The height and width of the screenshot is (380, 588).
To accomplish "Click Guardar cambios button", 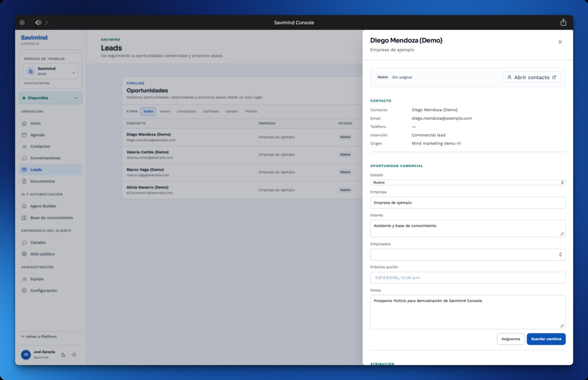I will point(546,339).
